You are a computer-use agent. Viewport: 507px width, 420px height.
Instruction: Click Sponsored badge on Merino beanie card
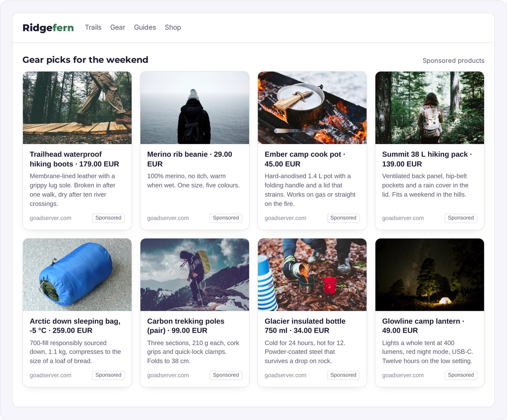[226, 218]
